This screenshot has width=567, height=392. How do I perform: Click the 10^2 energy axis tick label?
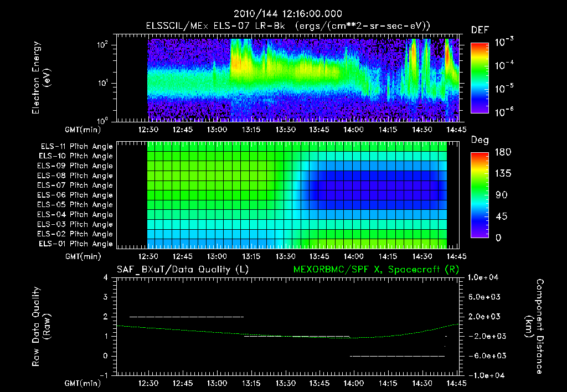click(102, 45)
